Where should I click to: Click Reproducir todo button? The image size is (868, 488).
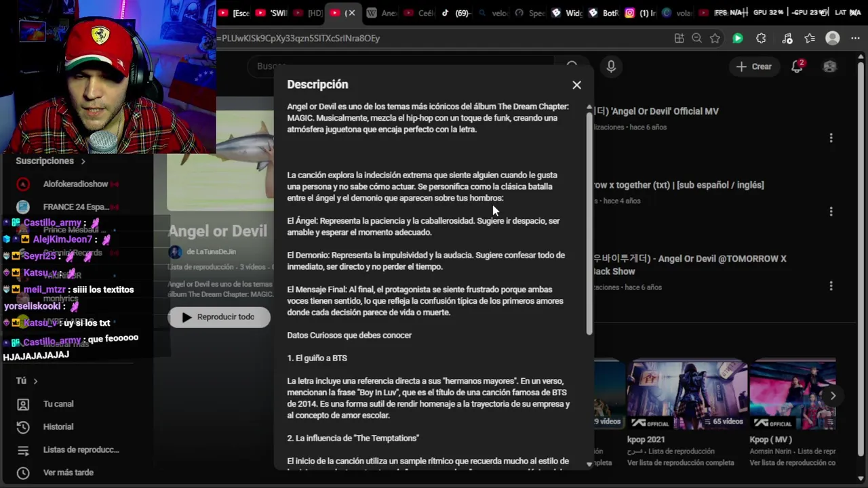point(219,317)
